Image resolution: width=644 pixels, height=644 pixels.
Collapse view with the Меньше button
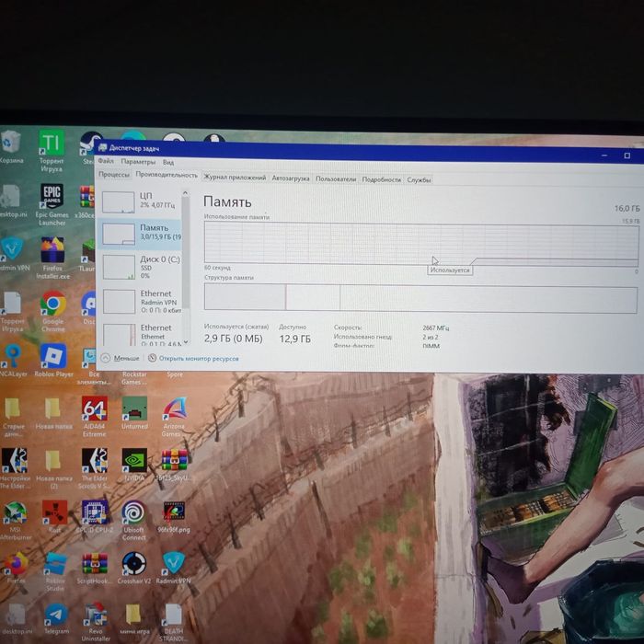coord(121,358)
